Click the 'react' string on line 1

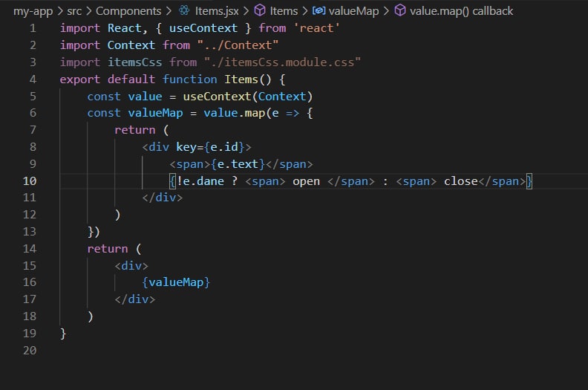pos(316,28)
